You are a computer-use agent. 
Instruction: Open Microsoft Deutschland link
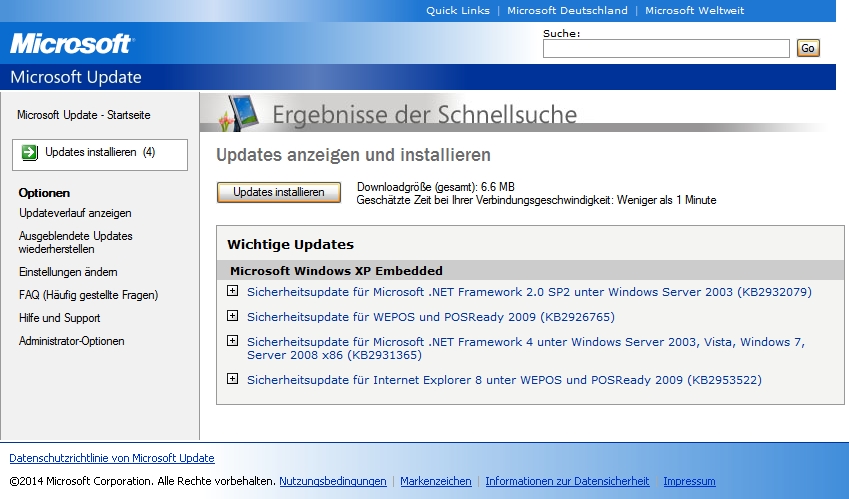point(567,10)
